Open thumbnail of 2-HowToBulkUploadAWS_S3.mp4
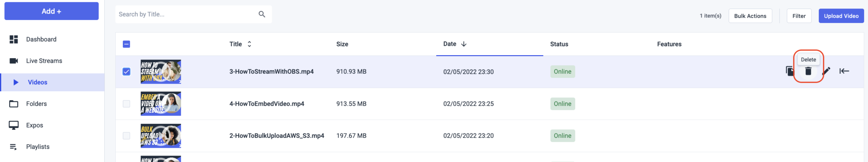This screenshot has height=162, width=868. click(x=161, y=136)
